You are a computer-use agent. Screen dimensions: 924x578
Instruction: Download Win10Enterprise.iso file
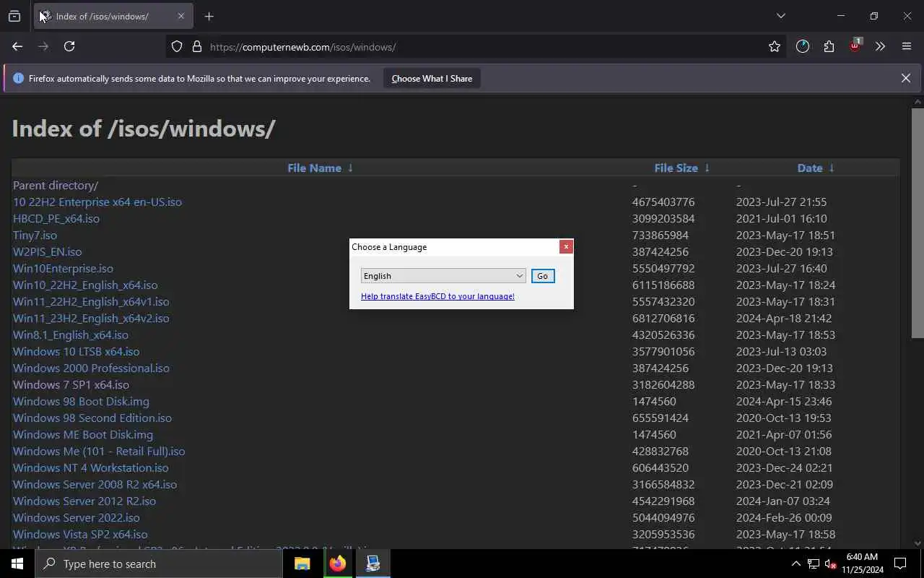(x=63, y=268)
